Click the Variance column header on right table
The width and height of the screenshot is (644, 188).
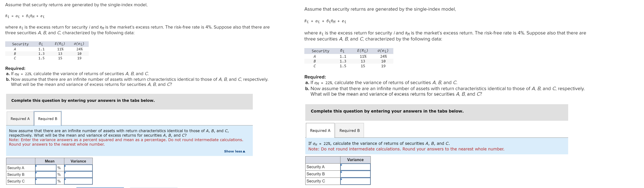tap(355, 160)
